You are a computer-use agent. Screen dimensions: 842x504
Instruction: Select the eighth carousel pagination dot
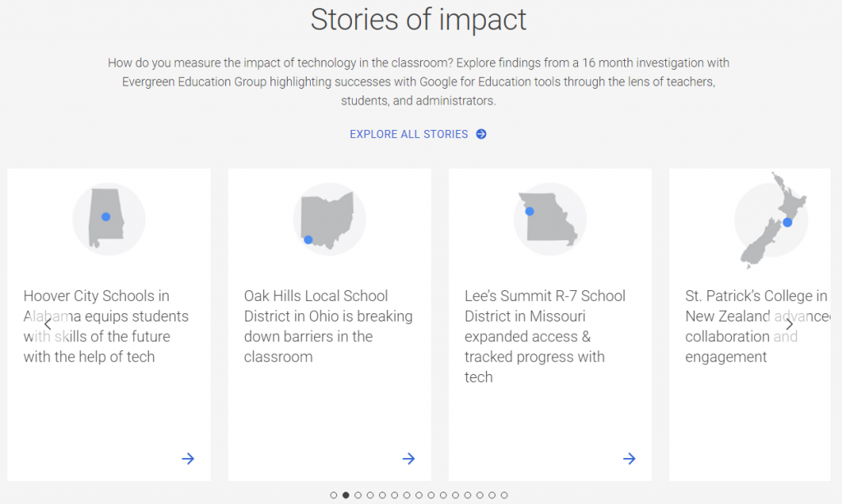(419, 495)
